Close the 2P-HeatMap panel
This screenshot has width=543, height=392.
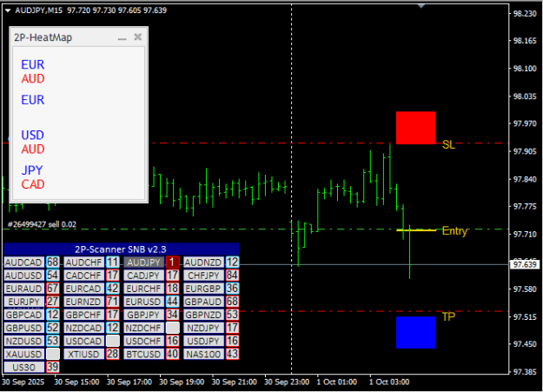[x=138, y=37]
